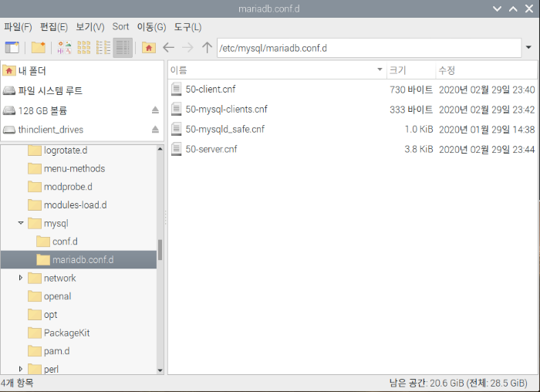Select openal folder in tree

tap(58, 296)
